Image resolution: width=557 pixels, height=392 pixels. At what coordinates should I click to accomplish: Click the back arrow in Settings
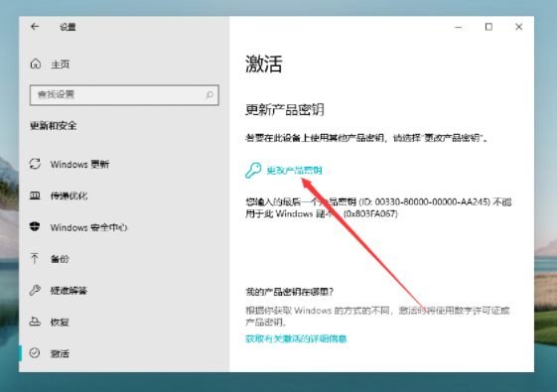pos(35,27)
